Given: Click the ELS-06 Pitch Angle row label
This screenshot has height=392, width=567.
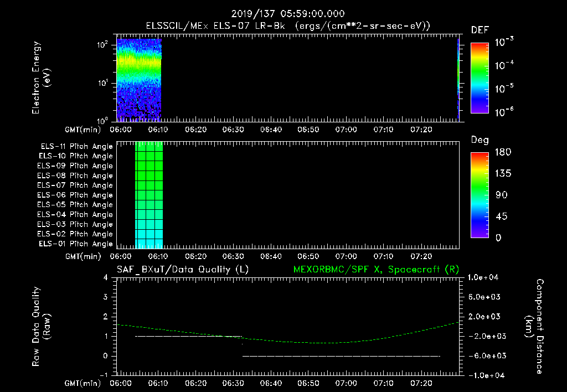Looking at the screenshot, I should coord(75,195).
